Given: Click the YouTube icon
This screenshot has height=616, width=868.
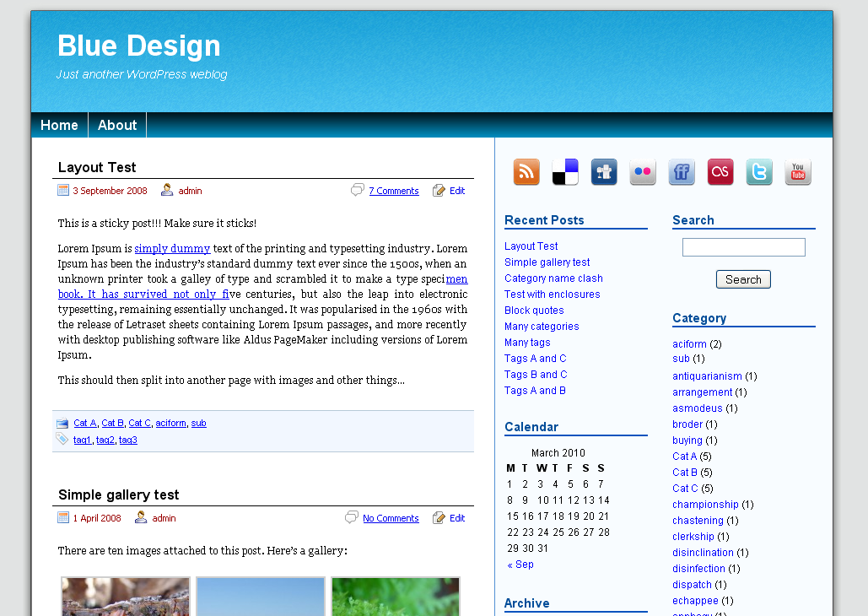Looking at the screenshot, I should pyautogui.click(x=798, y=172).
